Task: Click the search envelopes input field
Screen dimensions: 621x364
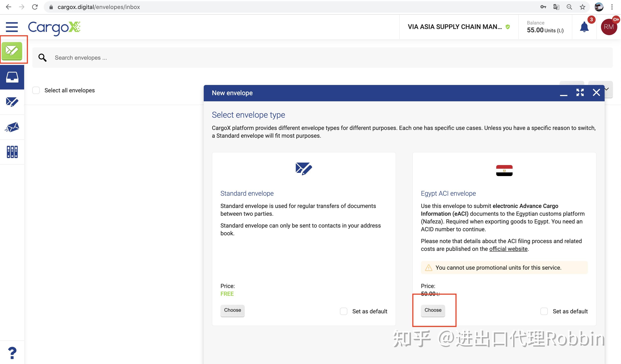Action: [x=148, y=57]
